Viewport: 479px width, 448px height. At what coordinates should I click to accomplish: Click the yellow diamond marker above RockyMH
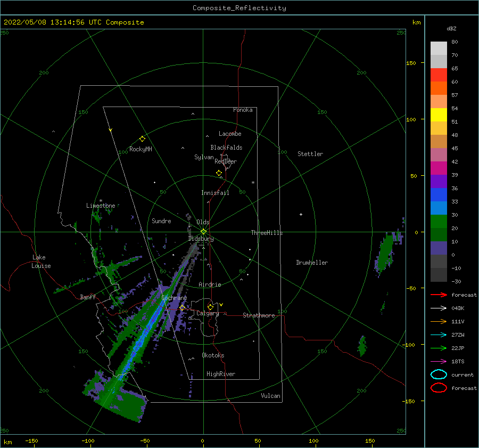tap(142, 139)
